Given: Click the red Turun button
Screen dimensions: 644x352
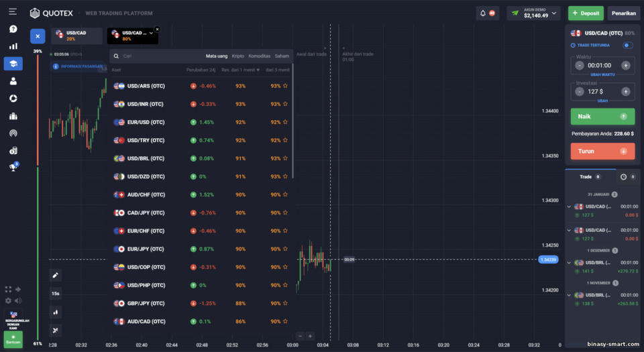Looking at the screenshot, I should coord(602,151).
